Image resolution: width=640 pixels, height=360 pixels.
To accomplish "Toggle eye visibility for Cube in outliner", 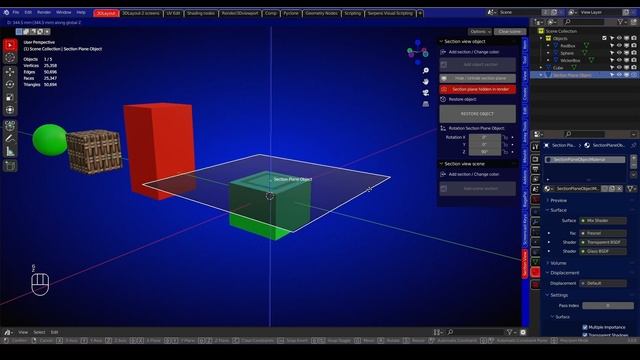I will click(x=619, y=67).
